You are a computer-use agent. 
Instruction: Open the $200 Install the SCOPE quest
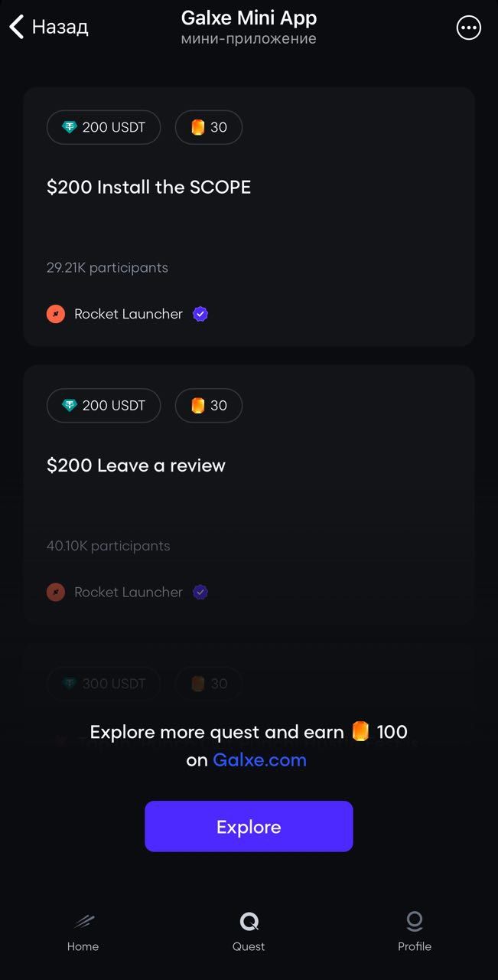tap(149, 187)
